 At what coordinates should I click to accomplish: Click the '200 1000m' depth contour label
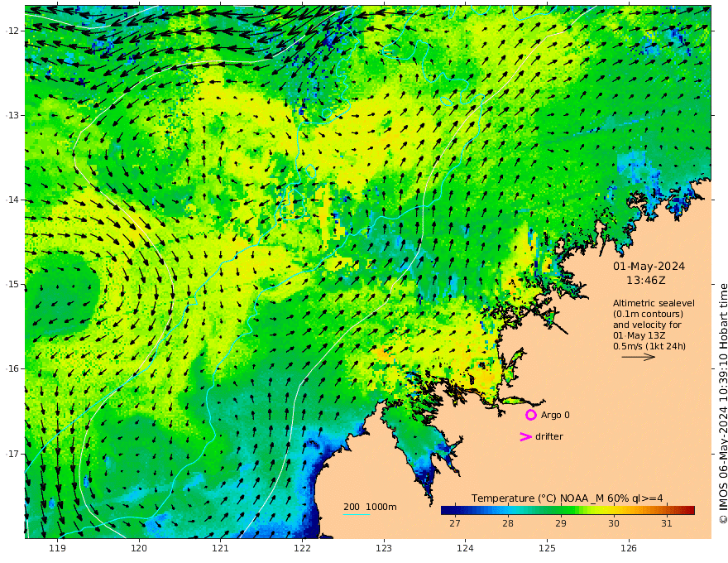(370, 507)
